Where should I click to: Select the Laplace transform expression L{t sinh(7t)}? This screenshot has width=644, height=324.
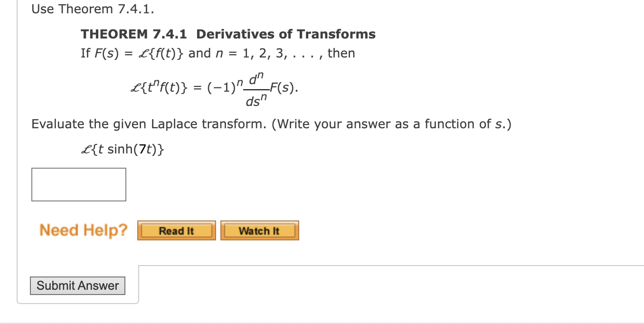(x=123, y=149)
